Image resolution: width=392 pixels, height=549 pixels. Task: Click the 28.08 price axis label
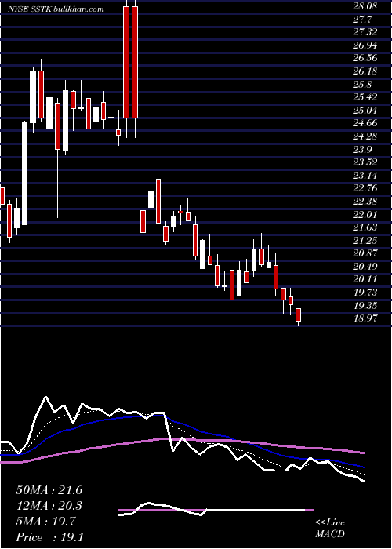pyautogui.click(x=366, y=5)
